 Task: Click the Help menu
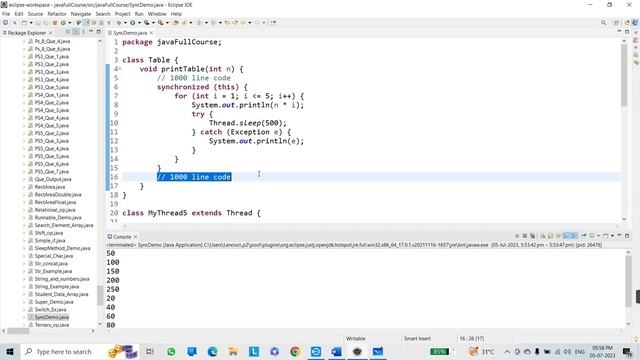point(176,14)
